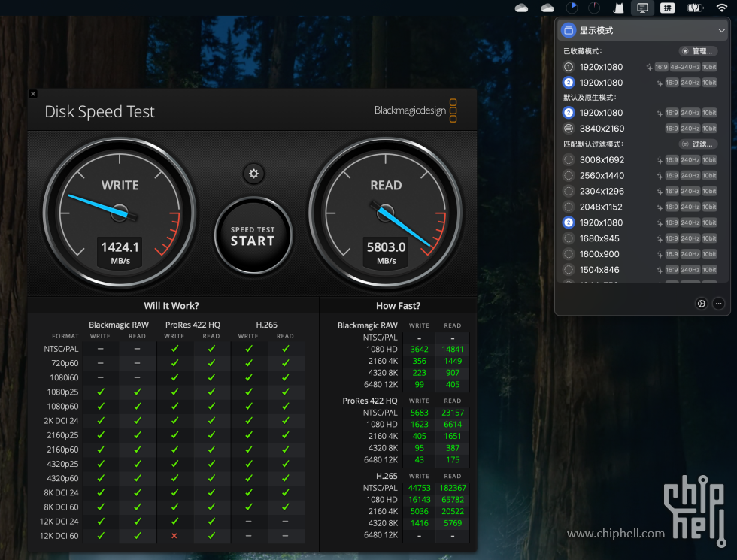This screenshot has width=737, height=560.
Task: Click the 10bit tag on the 1504x846 row
Action: click(709, 270)
